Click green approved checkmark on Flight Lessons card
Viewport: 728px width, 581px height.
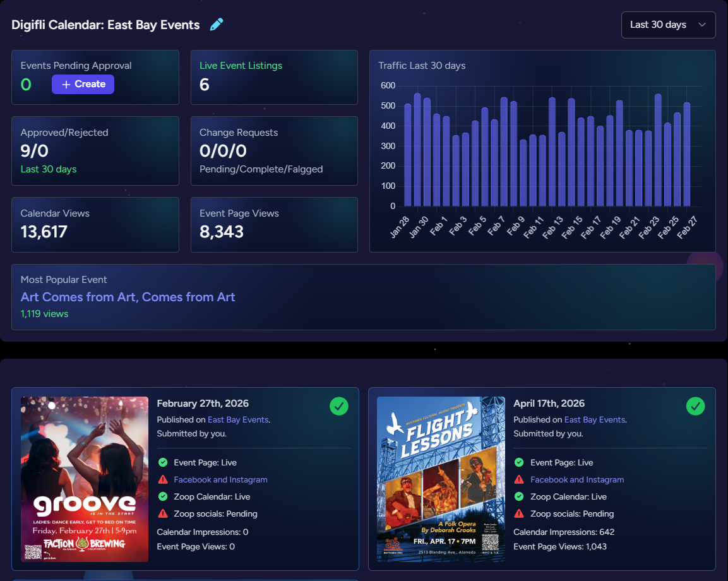pos(695,406)
